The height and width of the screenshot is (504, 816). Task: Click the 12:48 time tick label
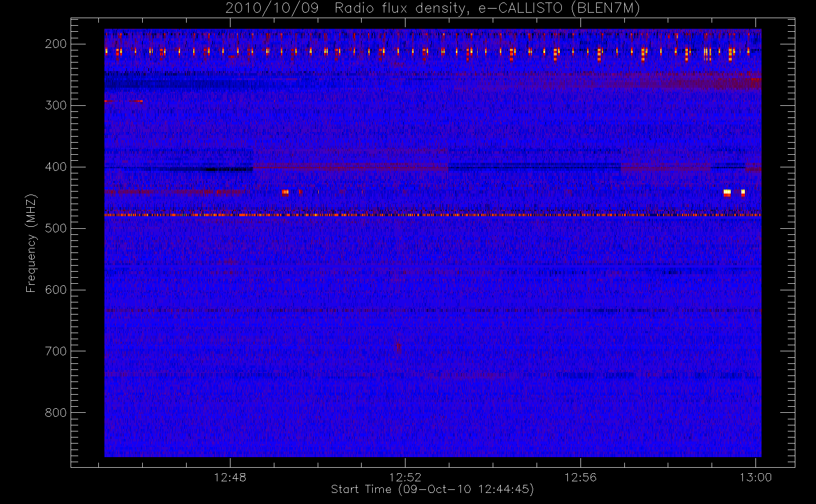pos(230,477)
